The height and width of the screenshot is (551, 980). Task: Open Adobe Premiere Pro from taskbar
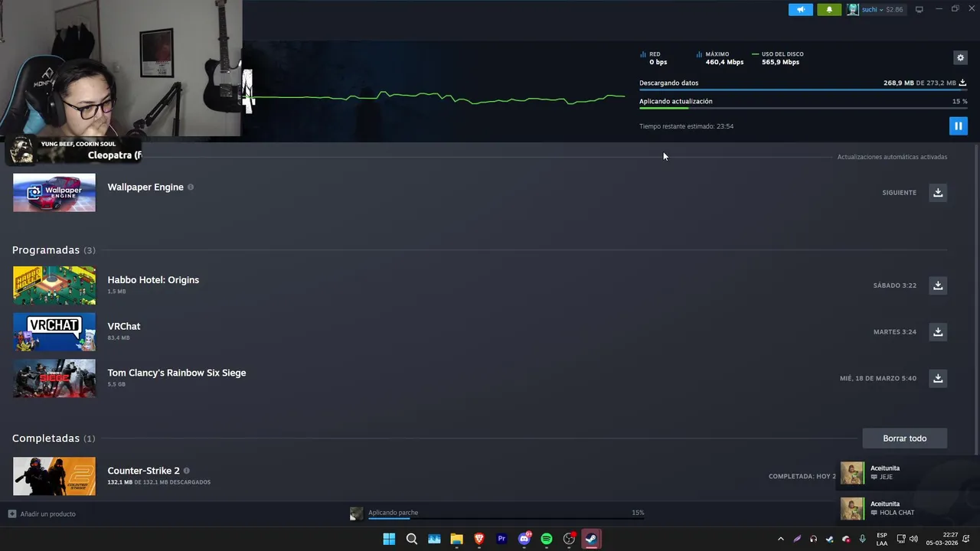[x=501, y=539]
